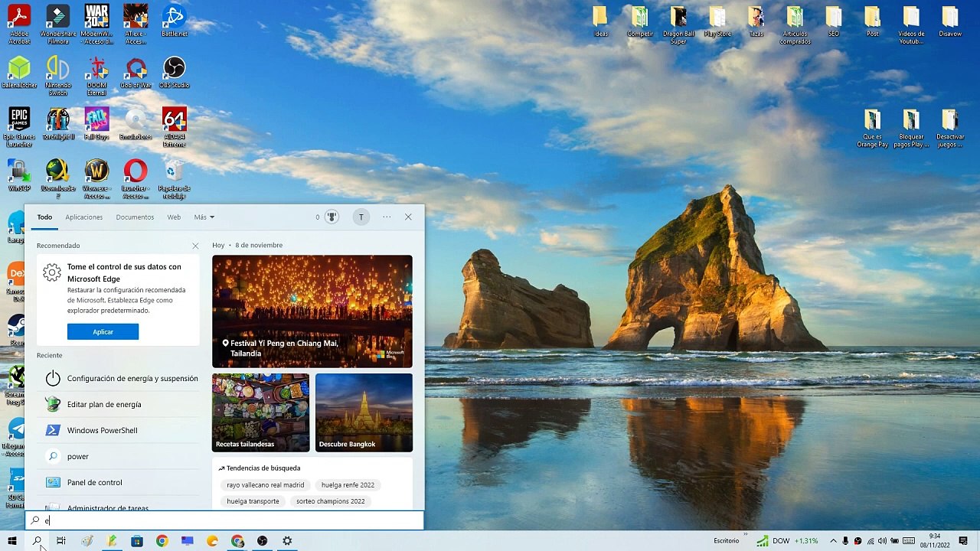This screenshot has height=551, width=980.
Task: Select WinSCP desktop shortcut
Action: tap(19, 175)
